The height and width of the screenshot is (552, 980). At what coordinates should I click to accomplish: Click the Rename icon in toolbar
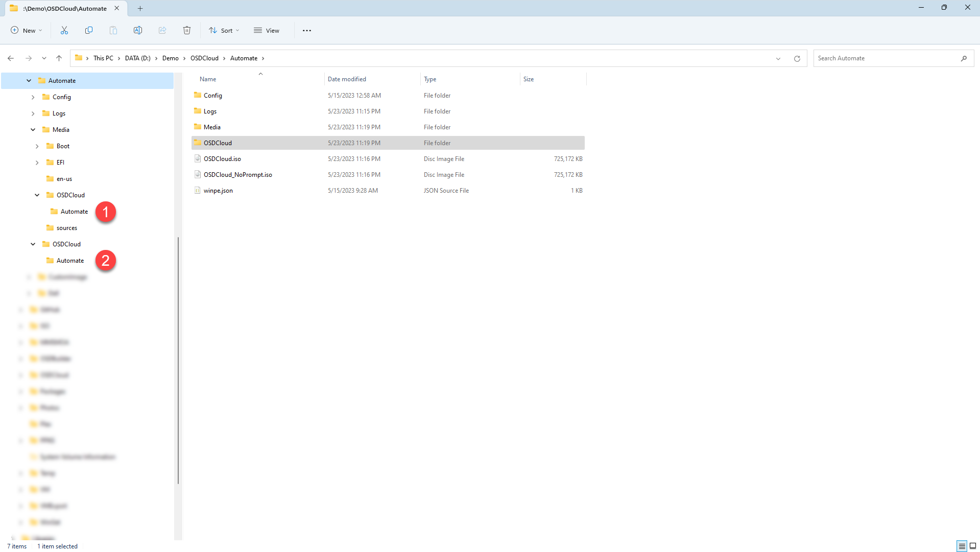(x=138, y=31)
